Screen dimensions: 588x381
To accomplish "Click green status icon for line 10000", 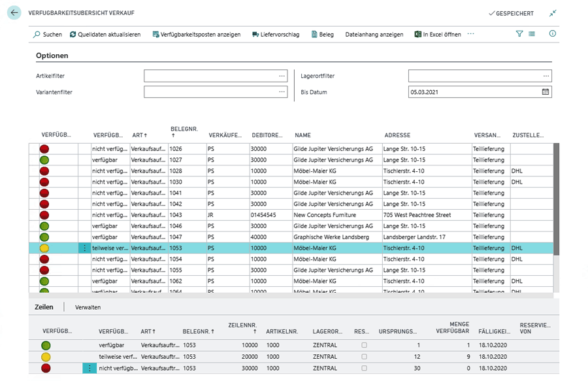I will tap(46, 345).
